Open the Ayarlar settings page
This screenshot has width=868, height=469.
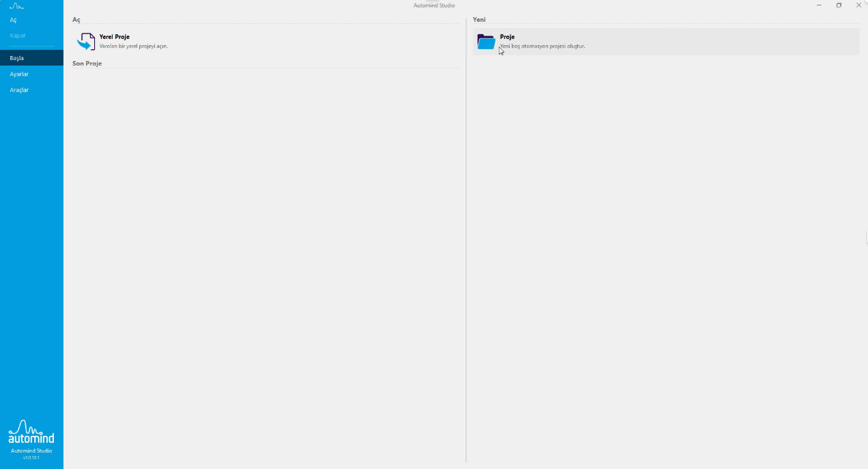click(x=19, y=74)
